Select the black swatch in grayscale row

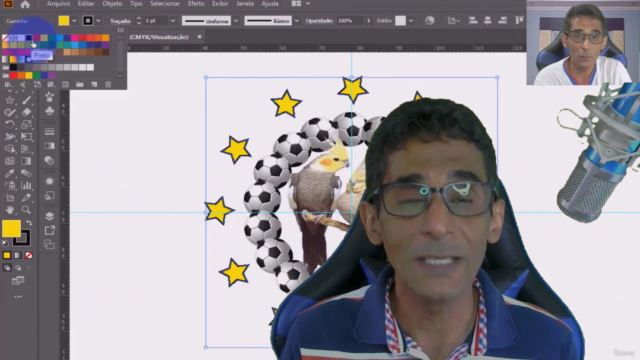(x=13, y=67)
